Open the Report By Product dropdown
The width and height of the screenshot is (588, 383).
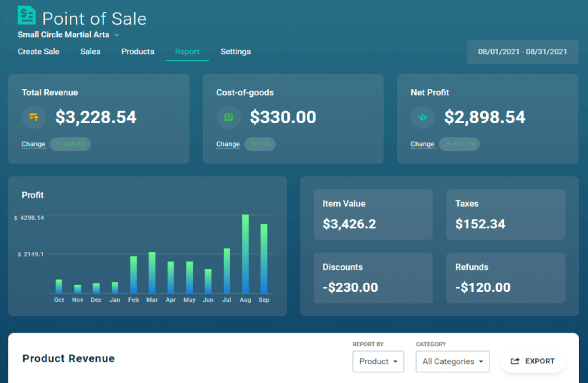tap(378, 361)
